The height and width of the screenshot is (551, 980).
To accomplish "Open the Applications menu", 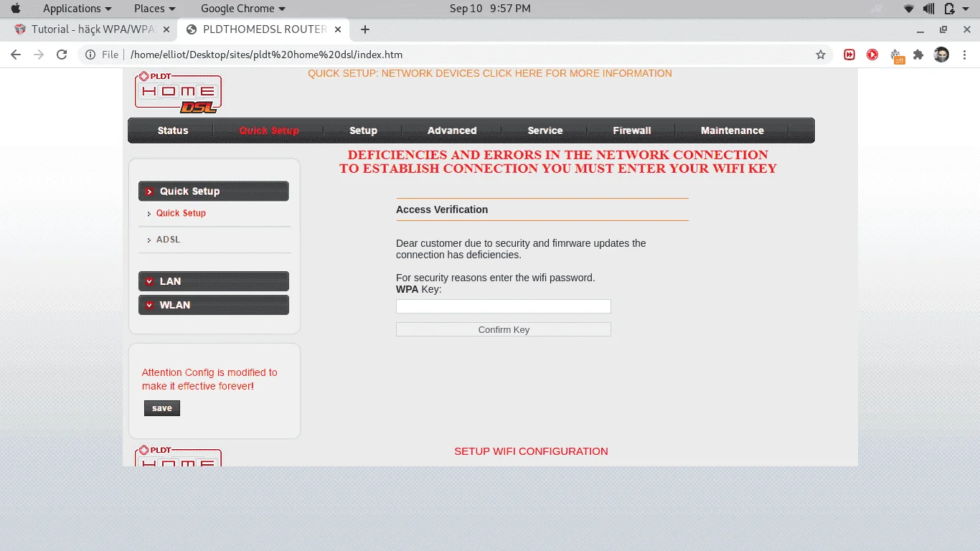I will [x=77, y=9].
